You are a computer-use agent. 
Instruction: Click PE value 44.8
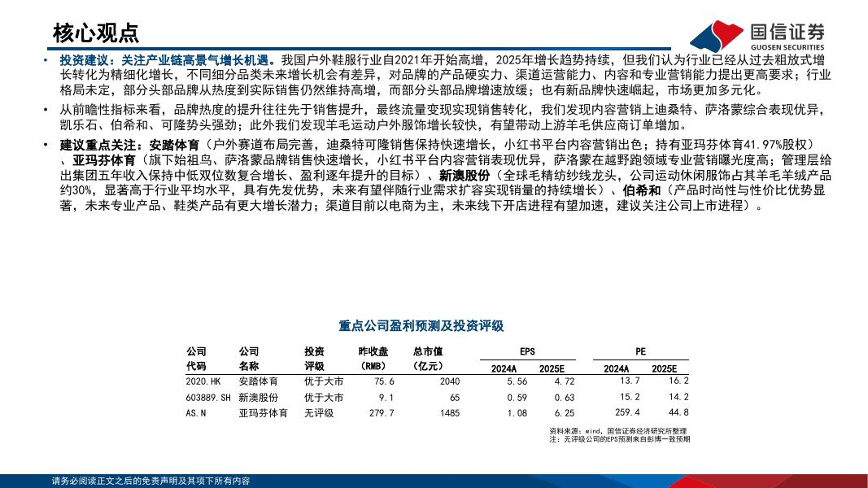(x=678, y=412)
